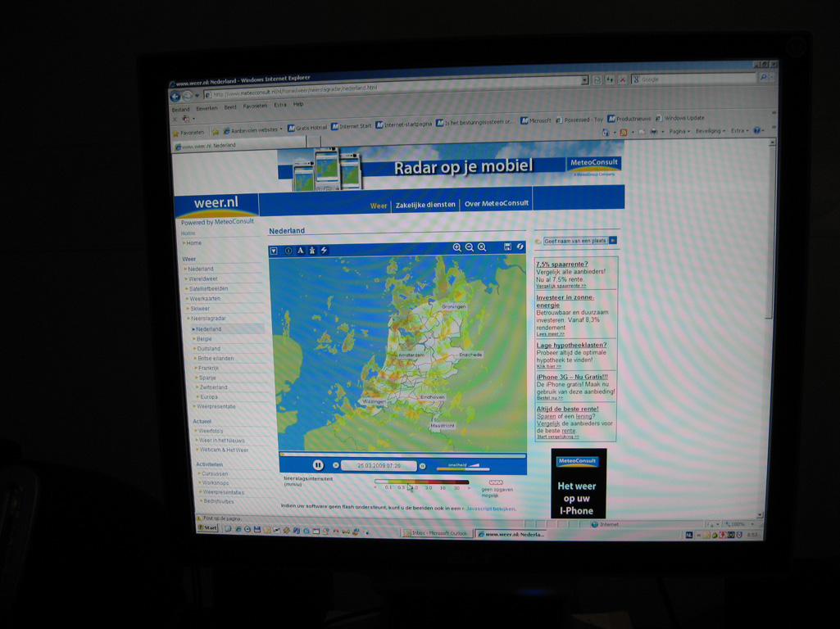The image size is (840, 629).
Task: Open the command bar Extra dropdown
Action: 739,130
